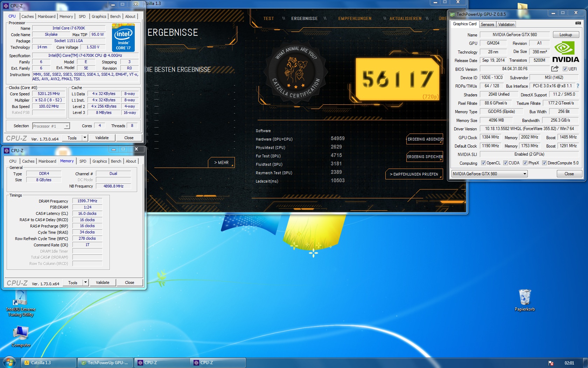This screenshot has height=368, width=588.
Task: Click the 56117 score panel
Action: pyautogui.click(x=397, y=79)
